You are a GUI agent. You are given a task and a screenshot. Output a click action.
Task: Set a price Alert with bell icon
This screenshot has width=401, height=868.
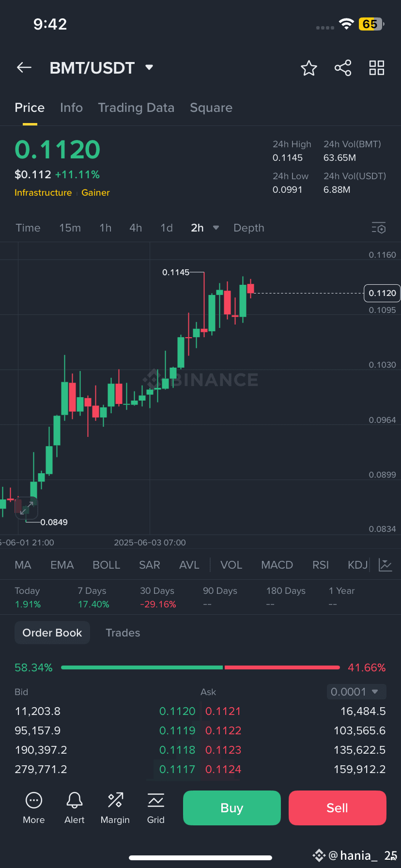(75, 808)
